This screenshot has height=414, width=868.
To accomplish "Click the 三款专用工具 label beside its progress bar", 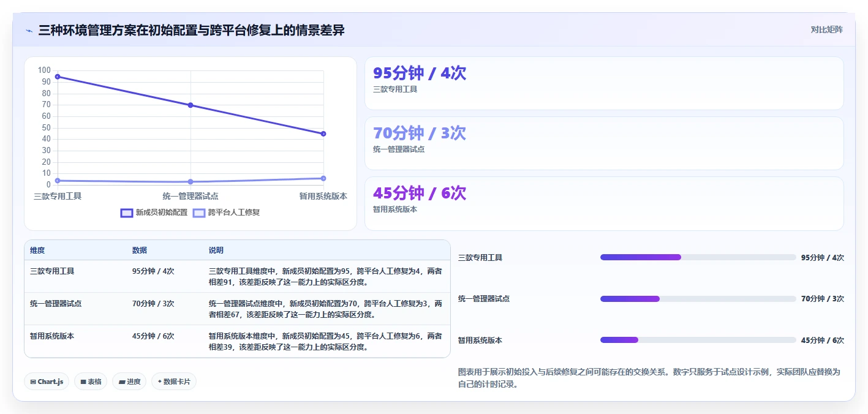I will click(x=480, y=257).
